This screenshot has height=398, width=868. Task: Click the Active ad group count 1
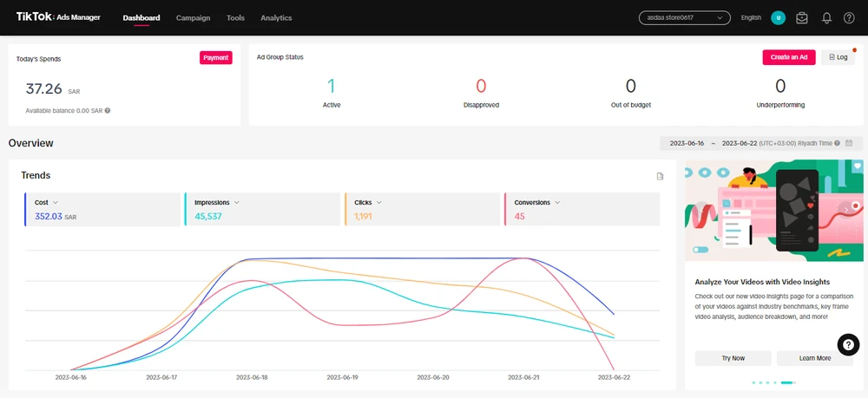click(x=331, y=86)
